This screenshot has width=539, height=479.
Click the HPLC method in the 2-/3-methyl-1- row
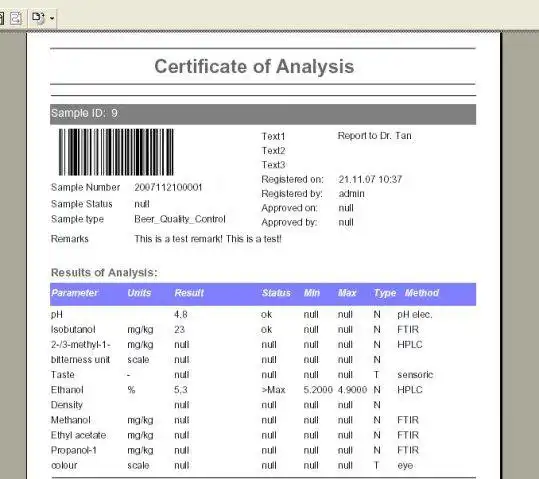409,345
